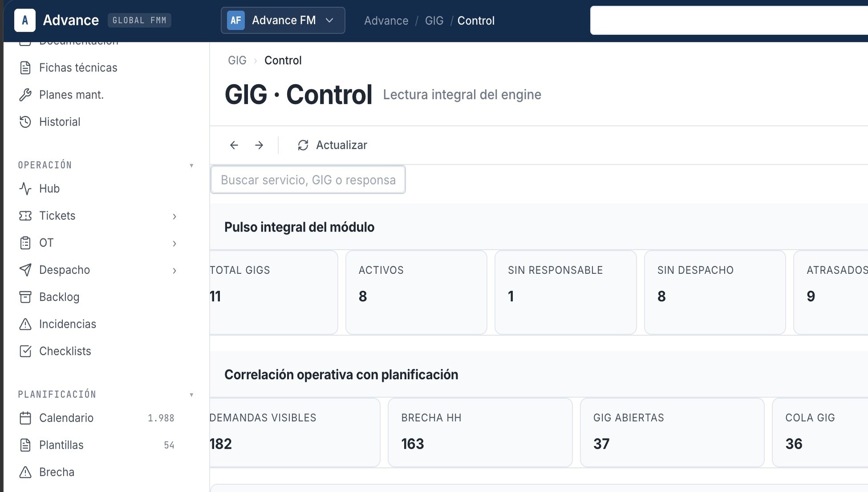Screen dimensions: 868x492
Task: Click the Historial clock icon
Action: [25, 122]
